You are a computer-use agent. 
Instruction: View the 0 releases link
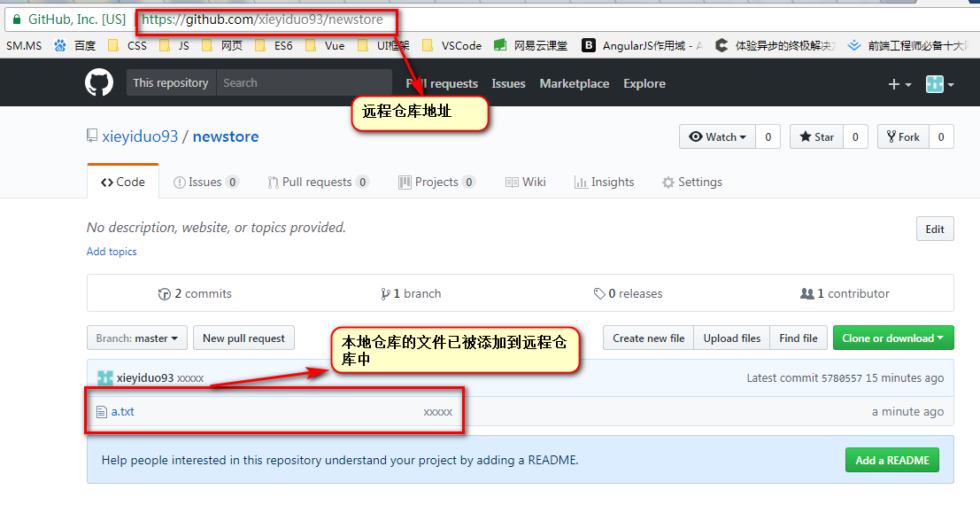pos(629,294)
